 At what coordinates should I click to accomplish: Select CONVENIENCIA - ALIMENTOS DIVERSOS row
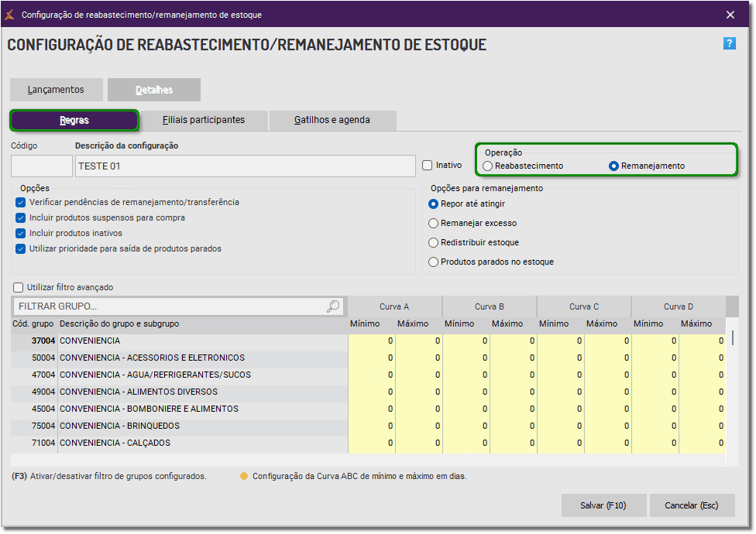tap(369, 392)
